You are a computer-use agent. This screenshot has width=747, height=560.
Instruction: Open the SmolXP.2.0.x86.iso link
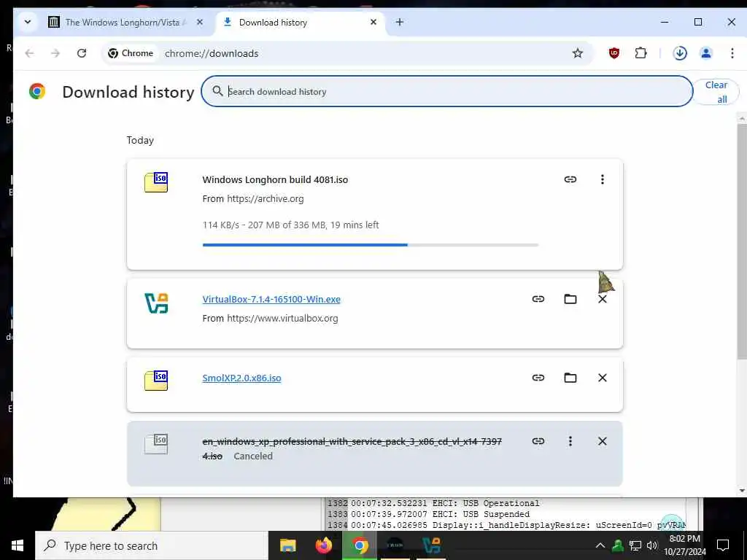tap(241, 378)
